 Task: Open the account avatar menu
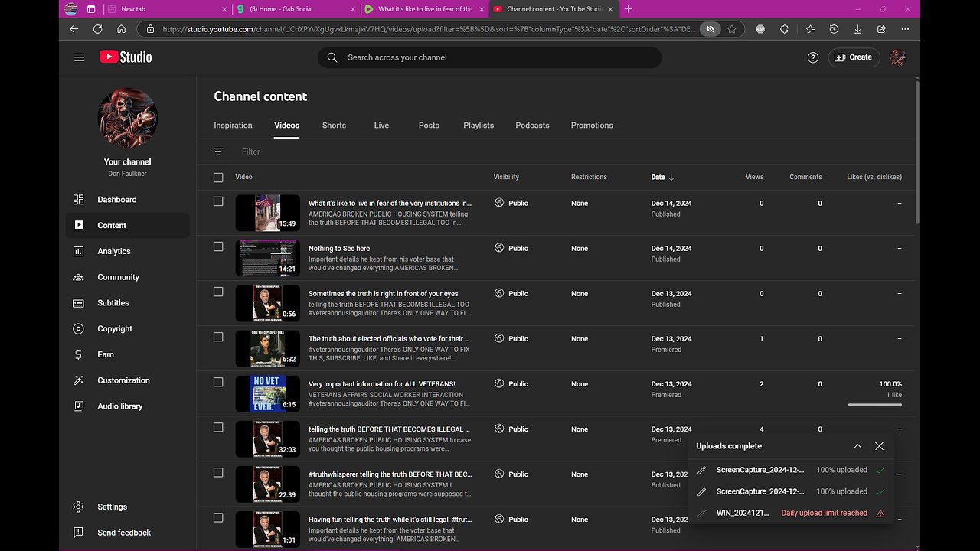pos(898,57)
